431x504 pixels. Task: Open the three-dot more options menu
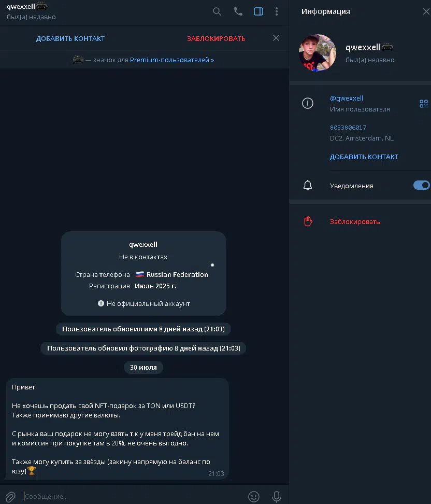pyautogui.click(x=277, y=11)
